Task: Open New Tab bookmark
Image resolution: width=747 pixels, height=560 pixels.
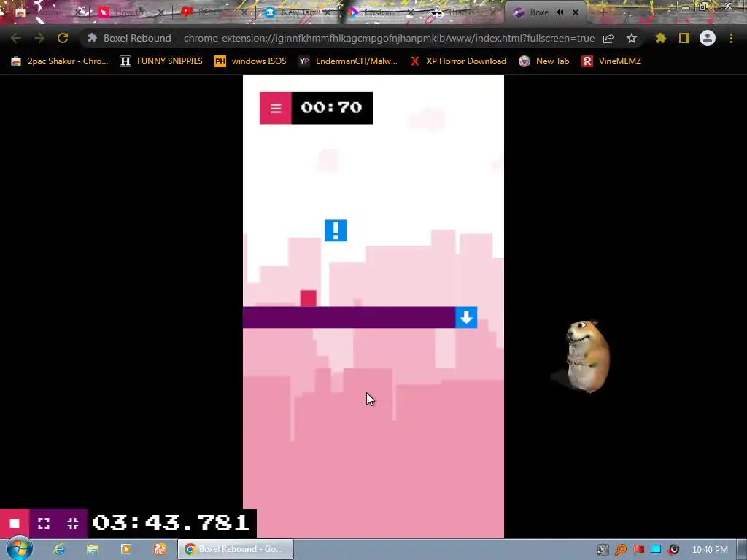Action: click(x=544, y=61)
